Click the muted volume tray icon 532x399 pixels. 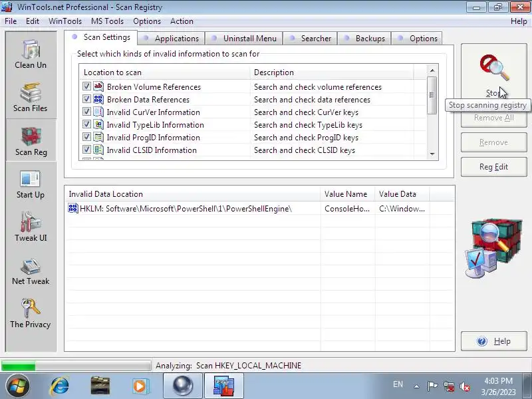[464, 386]
